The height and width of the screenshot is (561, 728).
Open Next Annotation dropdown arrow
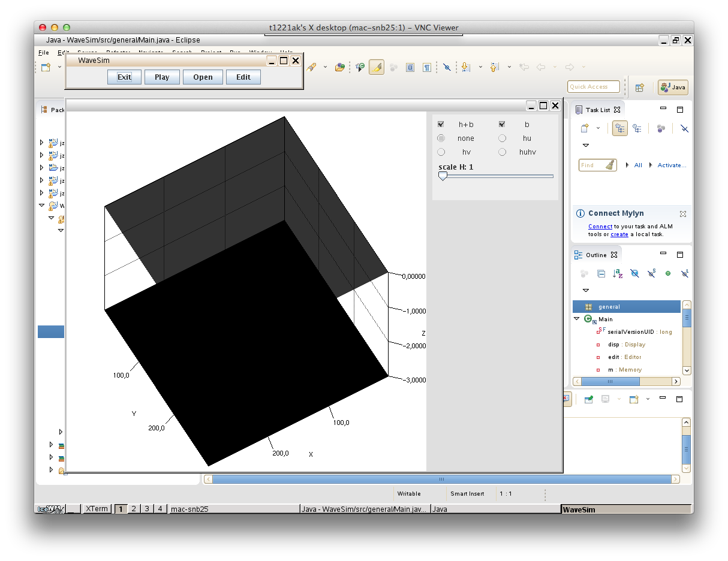click(480, 67)
